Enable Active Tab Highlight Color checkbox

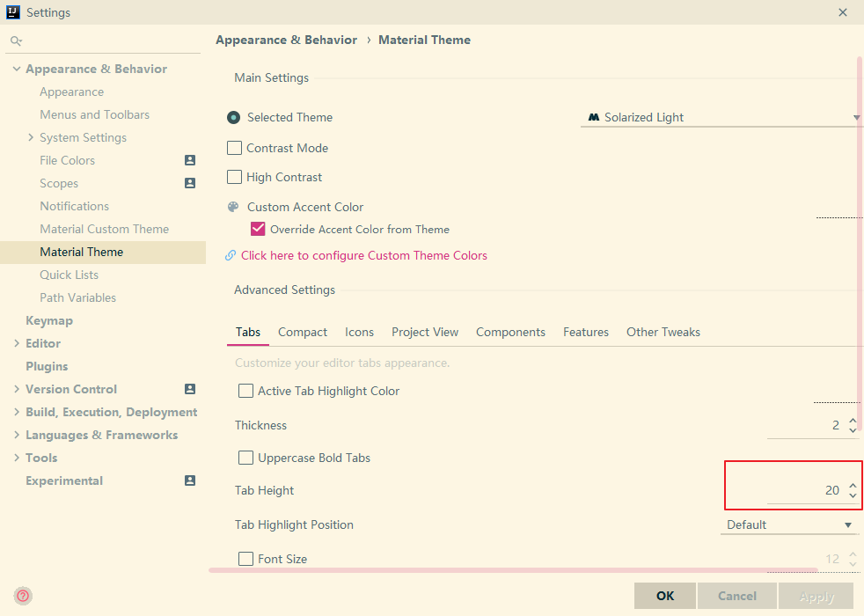click(x=245, y=391)
